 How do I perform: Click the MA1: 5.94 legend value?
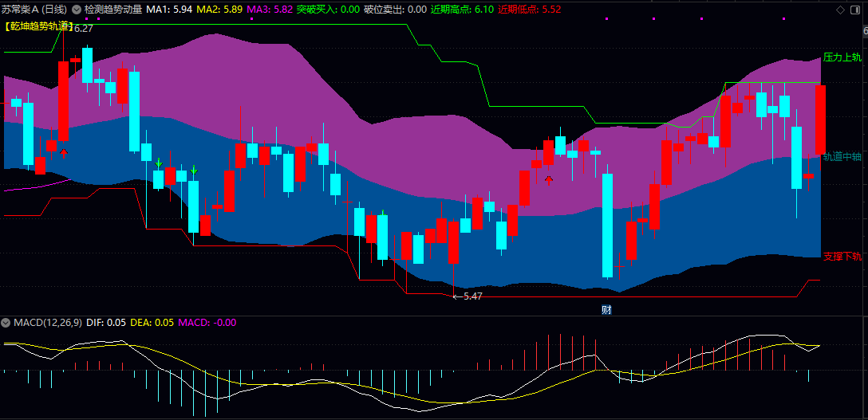tap(169, 10)
